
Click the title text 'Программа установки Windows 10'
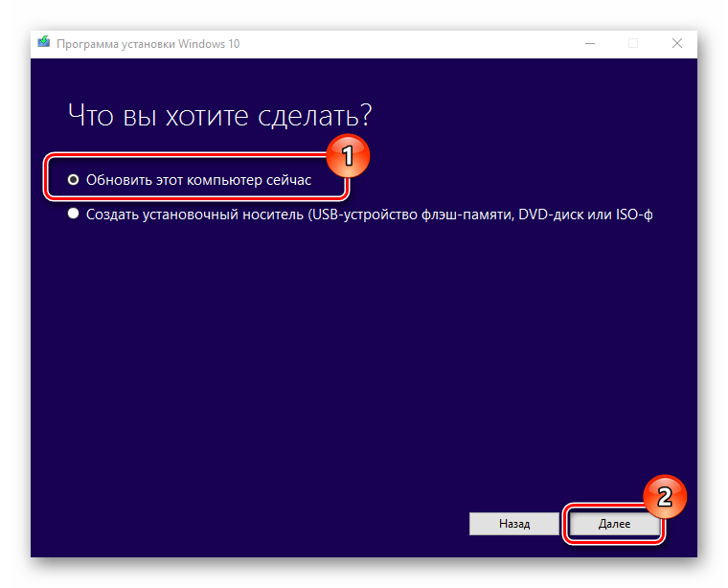click(148, 44)
